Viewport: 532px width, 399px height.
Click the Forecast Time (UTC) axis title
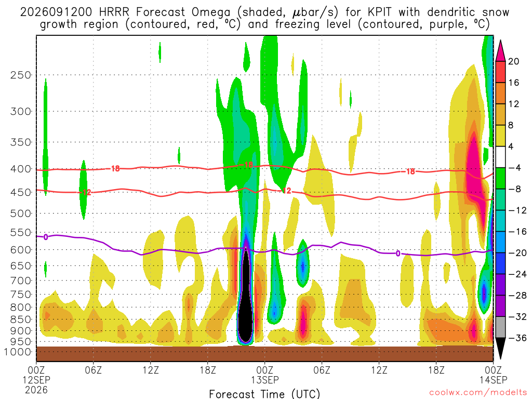coord(264,394)
